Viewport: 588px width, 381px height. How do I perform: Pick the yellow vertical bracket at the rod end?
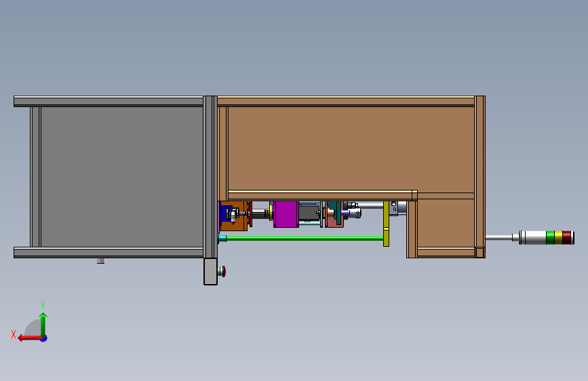(x=386, y=224)
